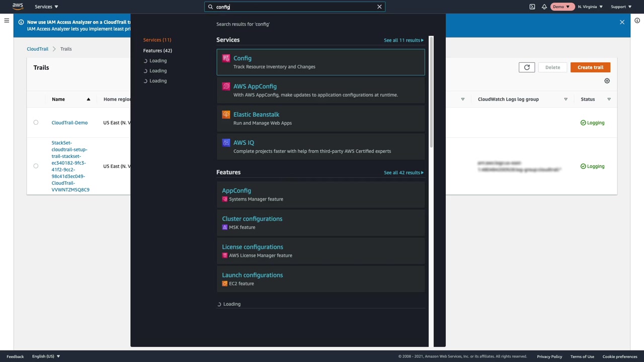The width and height of the screenshot is (644, 362).
Task: Clear the search box with X icon
Action: pyautogui.click(x=379, y=7)
